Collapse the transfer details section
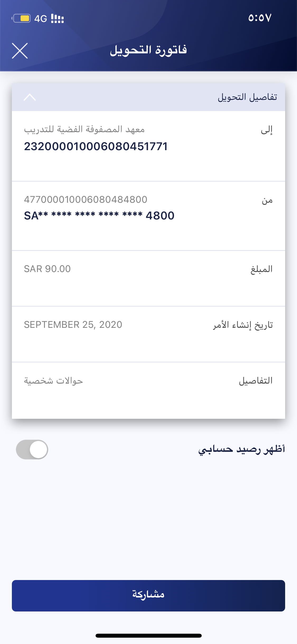Screen dimensions: 297x644 [x=30, y=97]
